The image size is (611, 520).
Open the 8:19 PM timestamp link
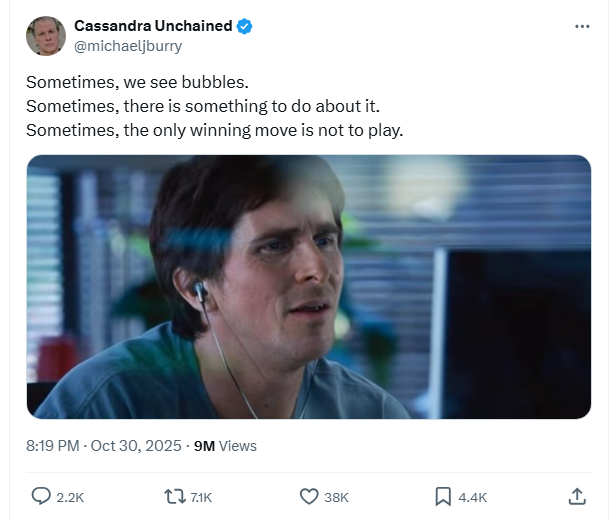[x=52, y=445]
